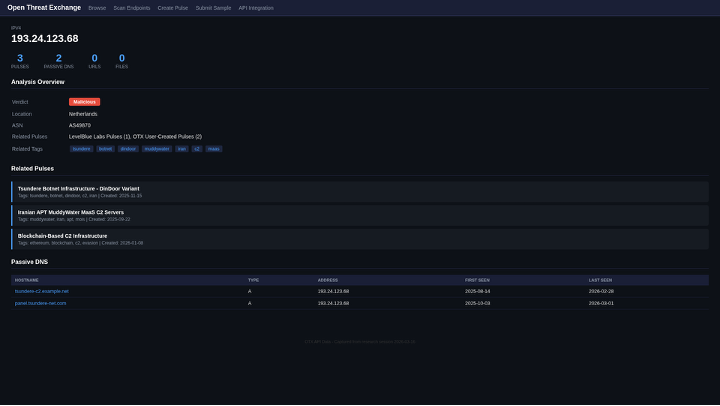The width and height of the screenshot is (720, 406).
Task: Open tsundere-c2.example.net hostname link
Action: pos(42,291)
